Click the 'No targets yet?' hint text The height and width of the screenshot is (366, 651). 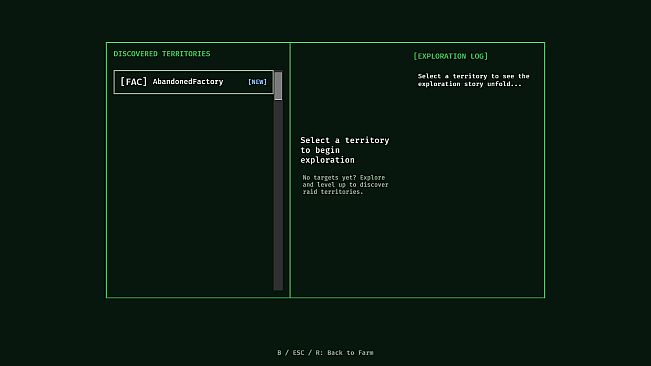(345, 185)
